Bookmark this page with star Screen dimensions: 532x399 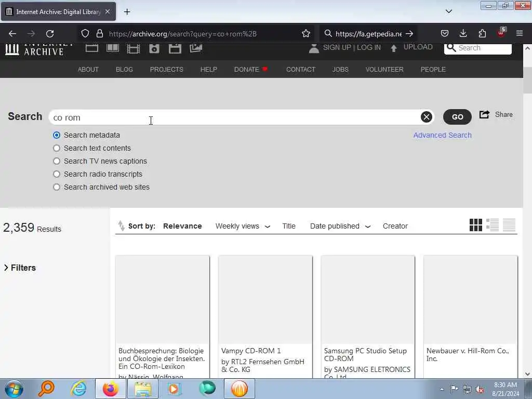[x=305, y=34]
